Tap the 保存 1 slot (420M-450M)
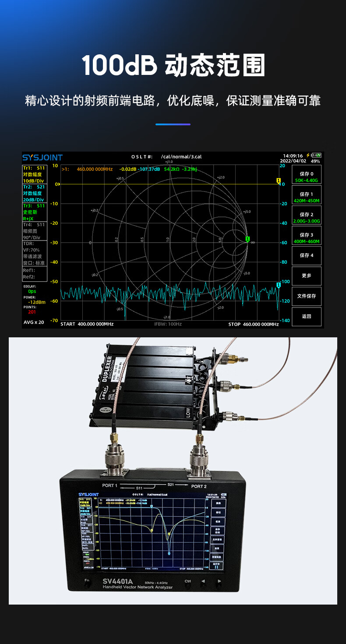Viewport: 346px width, 644px height. point(307,197)
